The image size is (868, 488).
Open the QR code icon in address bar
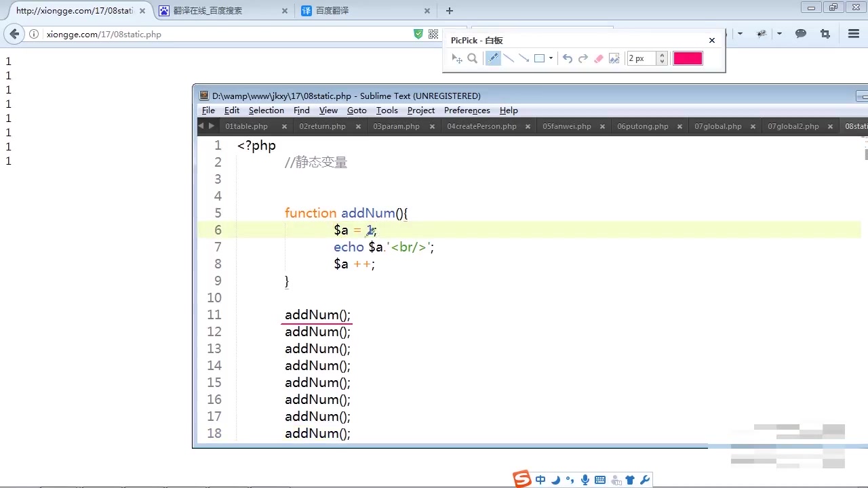click(x=433, y=34)
